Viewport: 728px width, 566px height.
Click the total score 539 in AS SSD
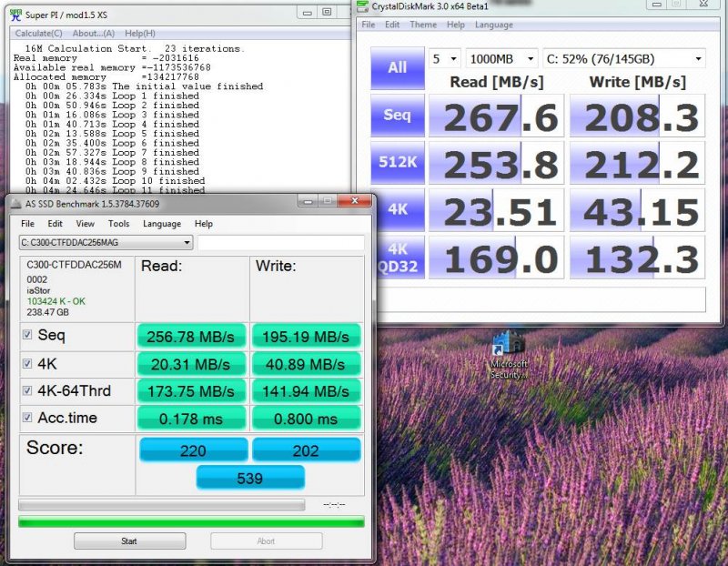pos(250,478)
